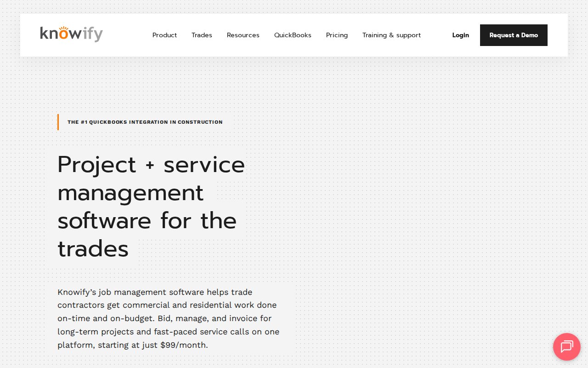Select Training & support in navigation

point(391,35)
